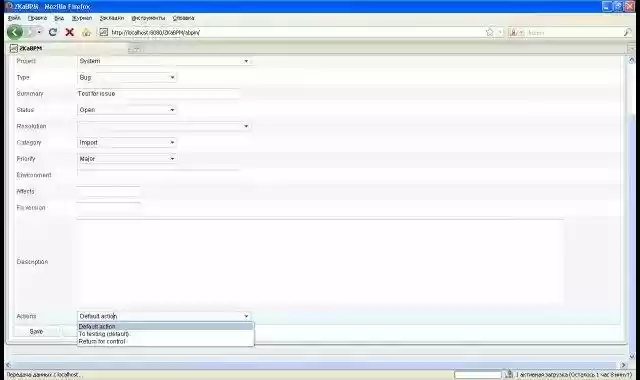640x380 pixels.
Task: Select Return for control option
Action: pyautogui.click(x=165, y=341)
